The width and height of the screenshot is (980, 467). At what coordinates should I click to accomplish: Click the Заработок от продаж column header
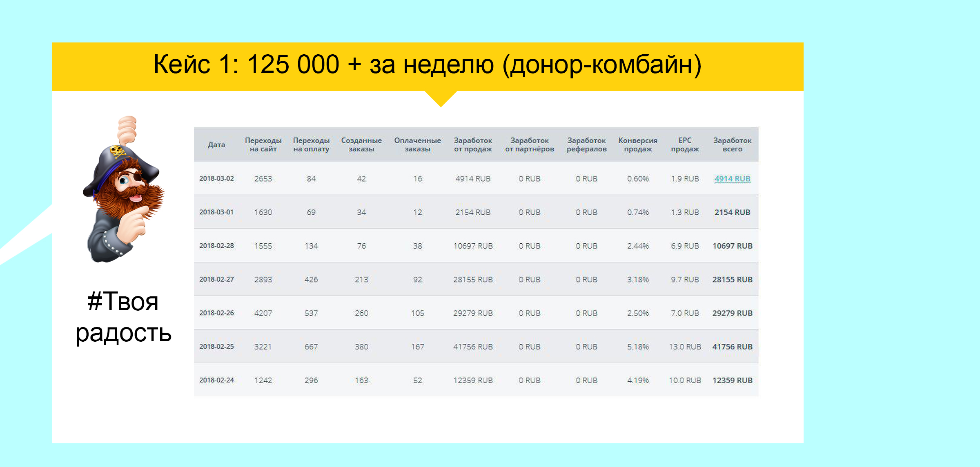click(473, 145)
